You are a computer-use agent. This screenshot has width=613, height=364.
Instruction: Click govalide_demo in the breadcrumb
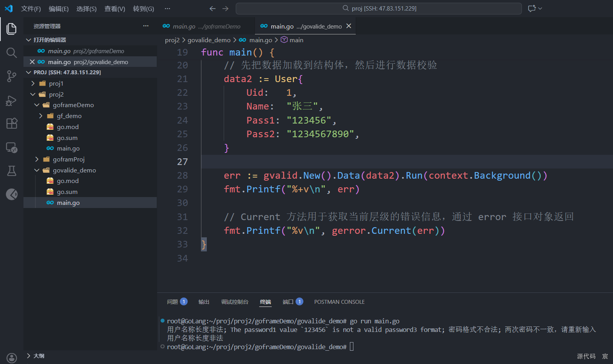[209, 40]
